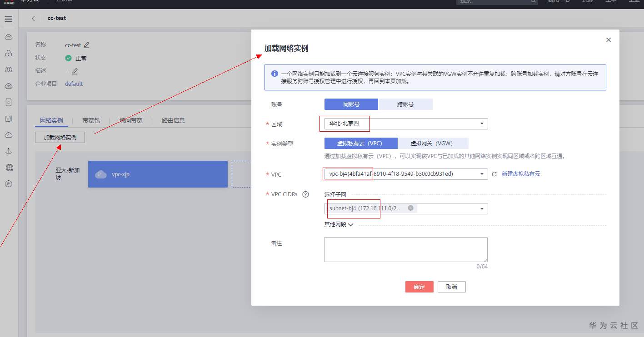
Task: Switch to the 路由信息 tab
Action: click(174, 120)
